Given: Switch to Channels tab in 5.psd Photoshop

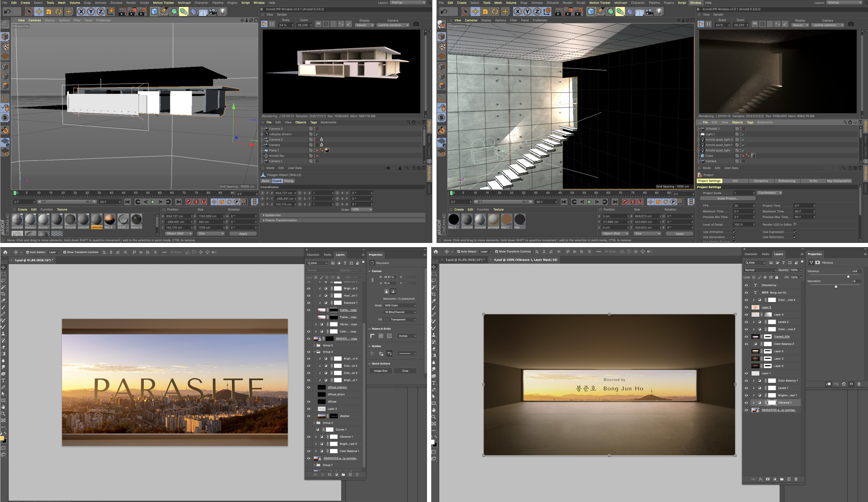Looking at the screenshot, I should (x=313, y=255).
